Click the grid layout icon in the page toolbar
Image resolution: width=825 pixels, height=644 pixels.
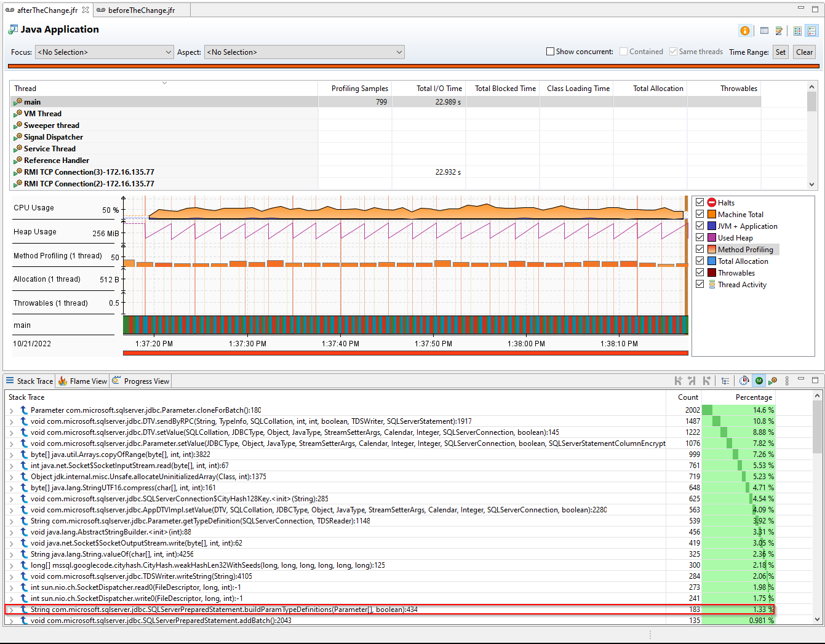pyautogui.click(x=797, y=31)
